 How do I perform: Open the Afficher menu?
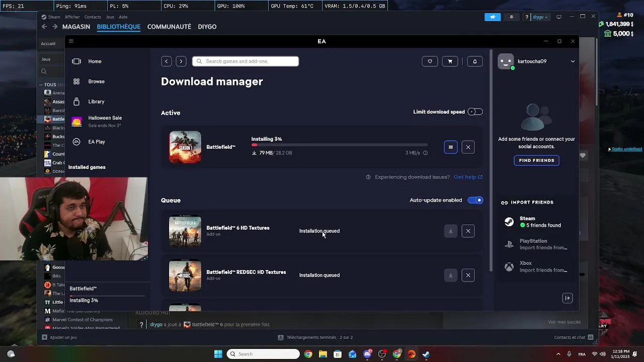point(72,17)
